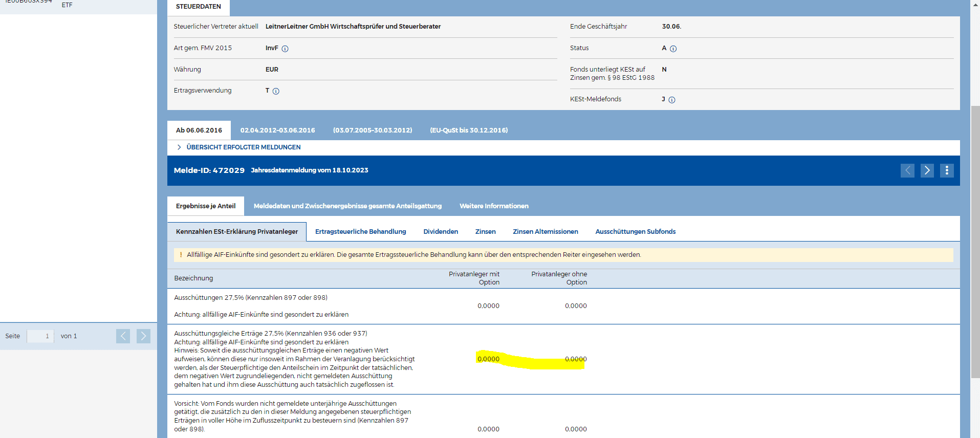Select Kennzahlen ESt-Erklärung Privatanleger tab
This screenshot has width=980, height=438.
237,232
